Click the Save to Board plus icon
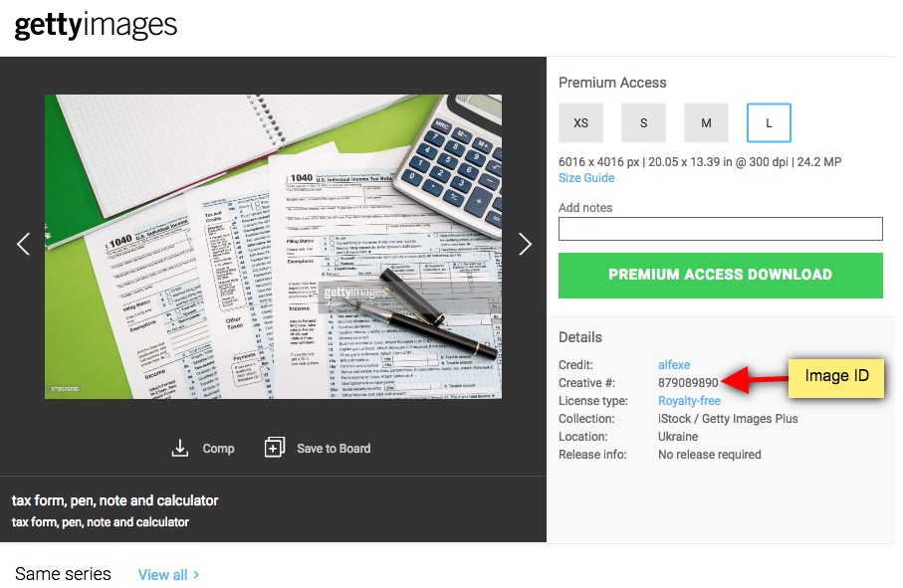Viewport: 903px width, 588px height. 275,447
